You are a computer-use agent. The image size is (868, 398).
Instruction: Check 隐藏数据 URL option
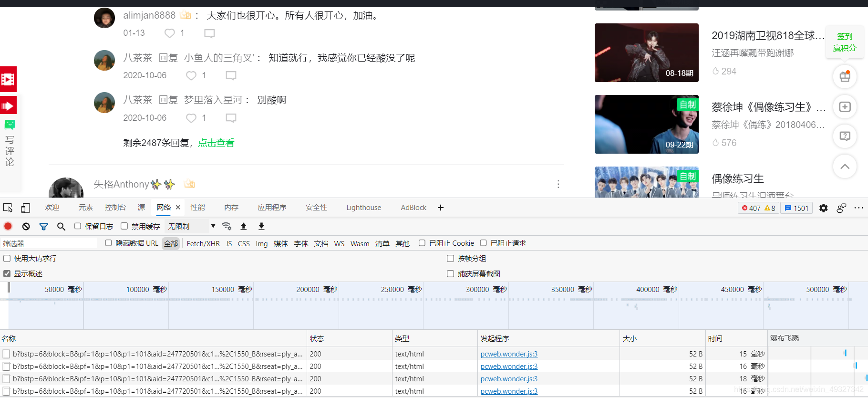tap(108, 243)
